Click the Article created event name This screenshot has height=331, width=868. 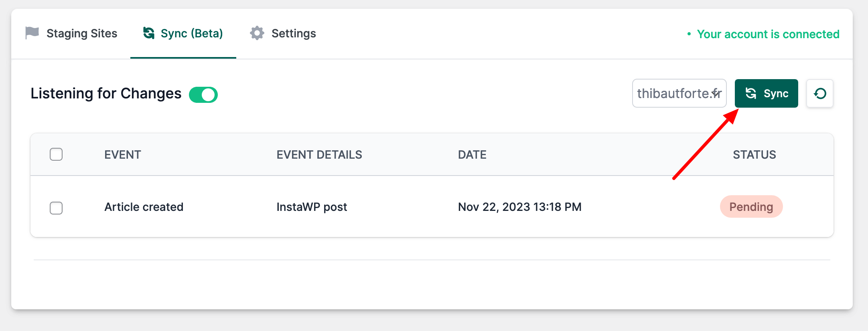[x=144, y=207]
